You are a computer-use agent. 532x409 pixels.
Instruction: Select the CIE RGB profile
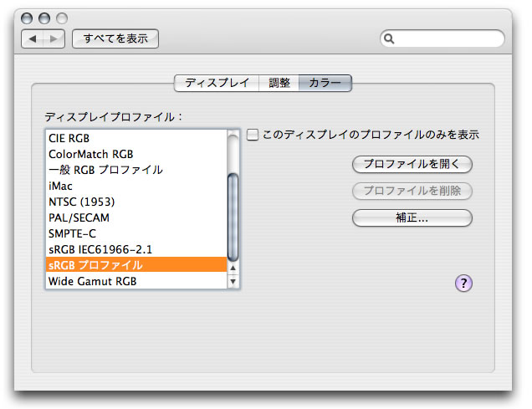coord(70,138)
